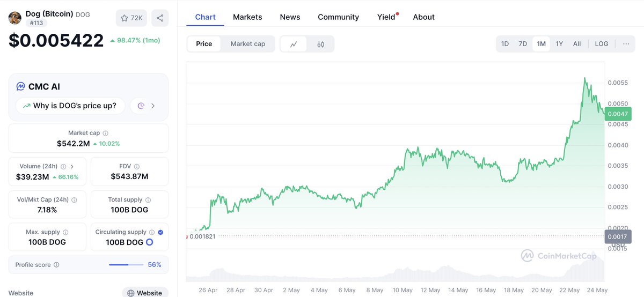Open the Community tab

pyautogui.click(x=338, y=17)
